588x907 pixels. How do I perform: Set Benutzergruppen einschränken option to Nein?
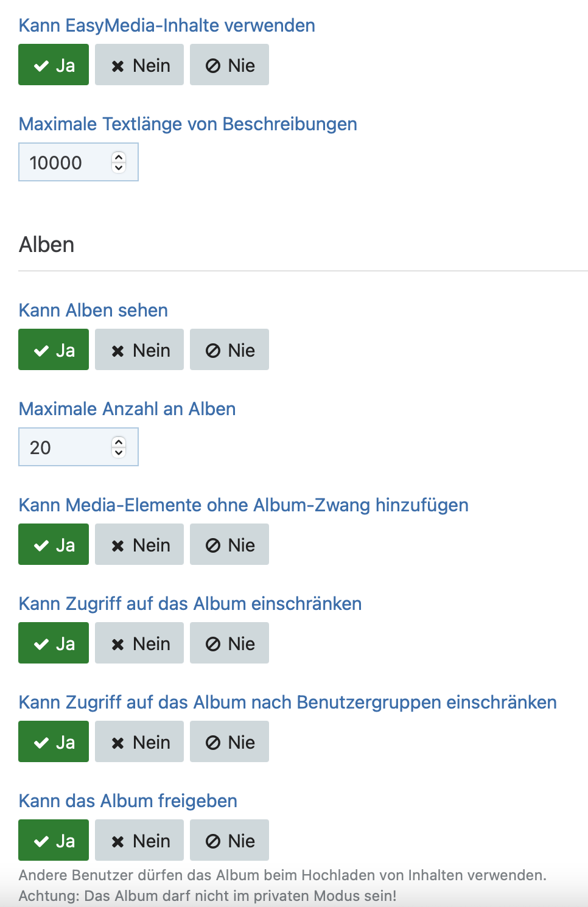pos(139,741)
